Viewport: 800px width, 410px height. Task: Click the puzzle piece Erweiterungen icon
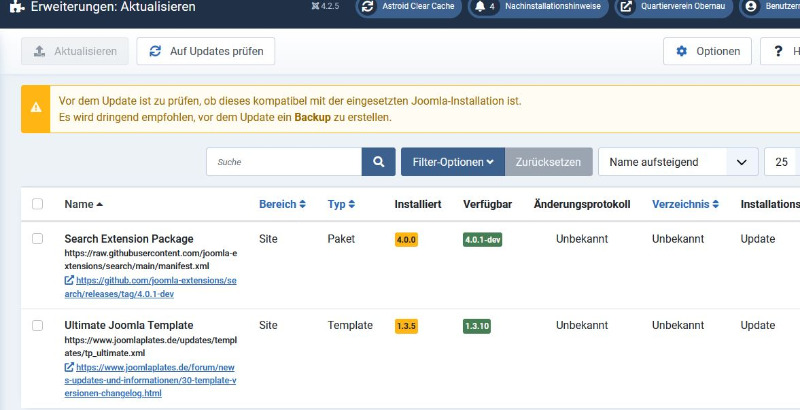tap(14, 7)
